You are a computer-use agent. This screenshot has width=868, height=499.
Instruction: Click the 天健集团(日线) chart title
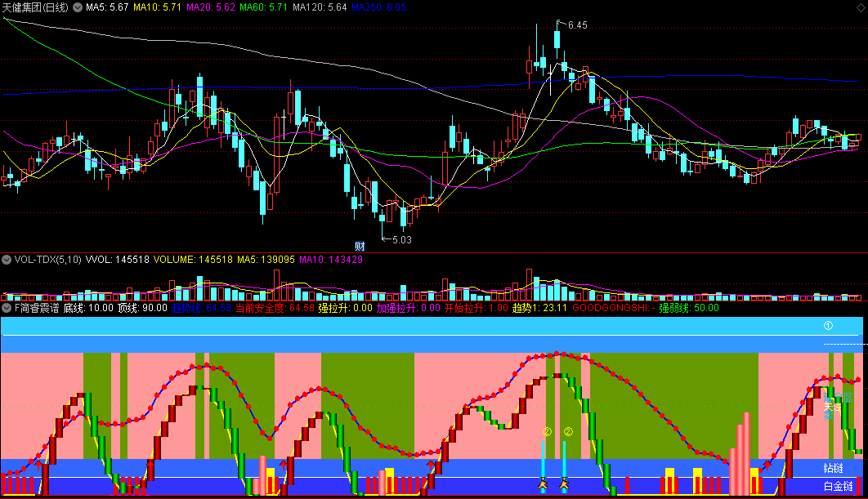coord(35,7)
